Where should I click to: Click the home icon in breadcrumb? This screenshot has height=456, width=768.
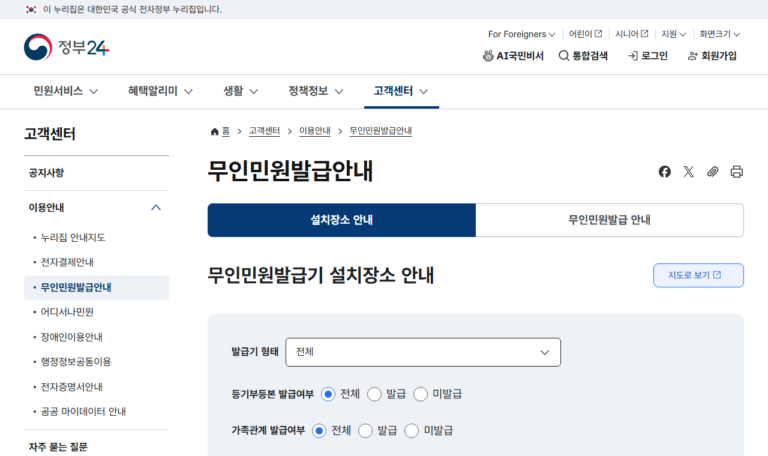[x=214, y=131]
